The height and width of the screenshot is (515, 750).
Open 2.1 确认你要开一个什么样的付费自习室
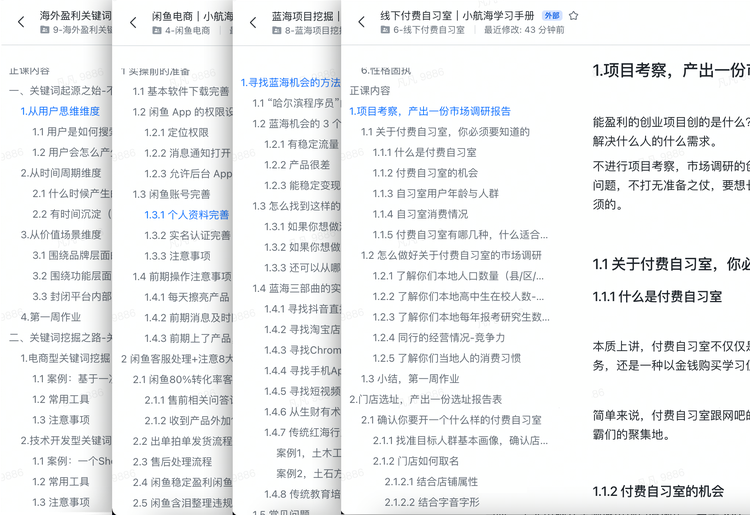[x=451, y=420]
